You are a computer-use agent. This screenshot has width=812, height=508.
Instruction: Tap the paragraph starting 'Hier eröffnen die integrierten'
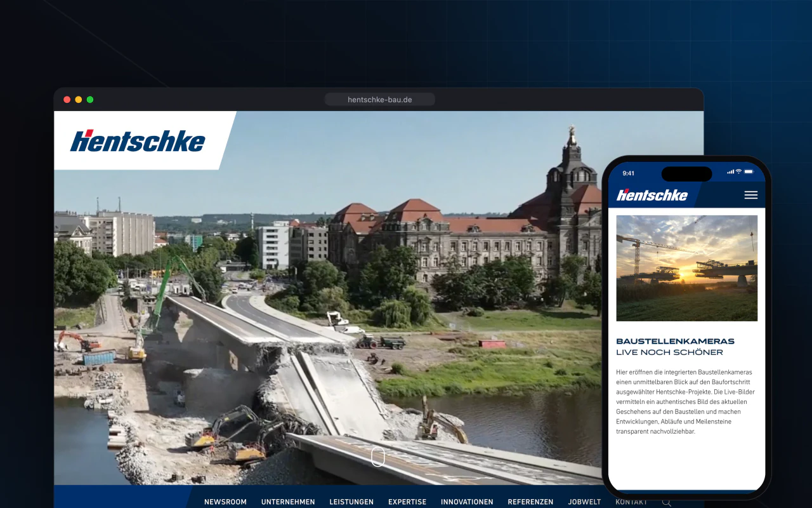(686, 401)
